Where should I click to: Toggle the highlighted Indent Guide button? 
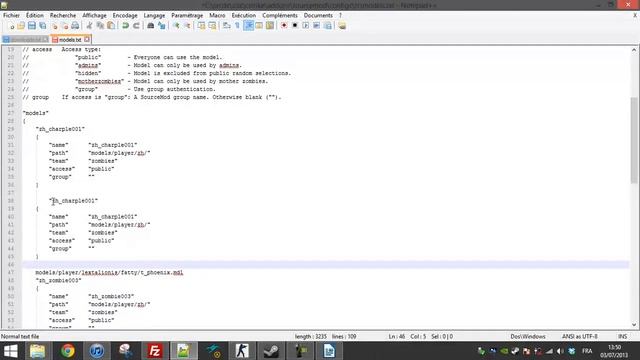tap(248, 26)
